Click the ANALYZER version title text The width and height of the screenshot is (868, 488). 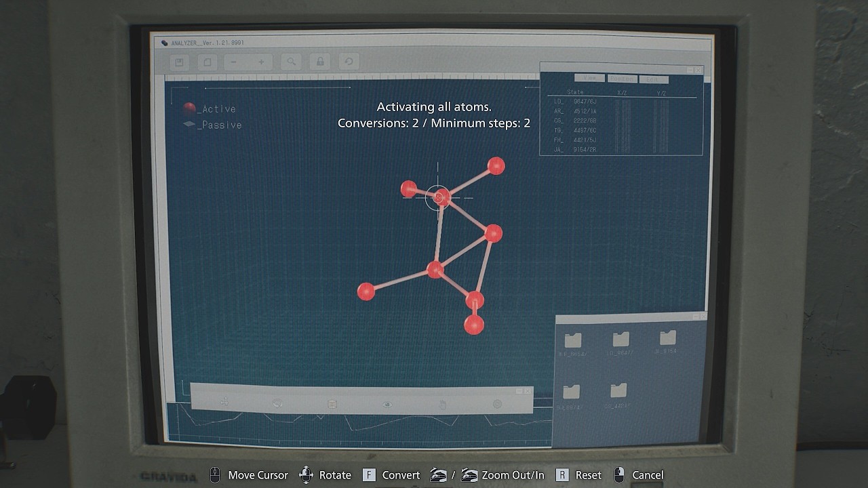pos(207,43)
